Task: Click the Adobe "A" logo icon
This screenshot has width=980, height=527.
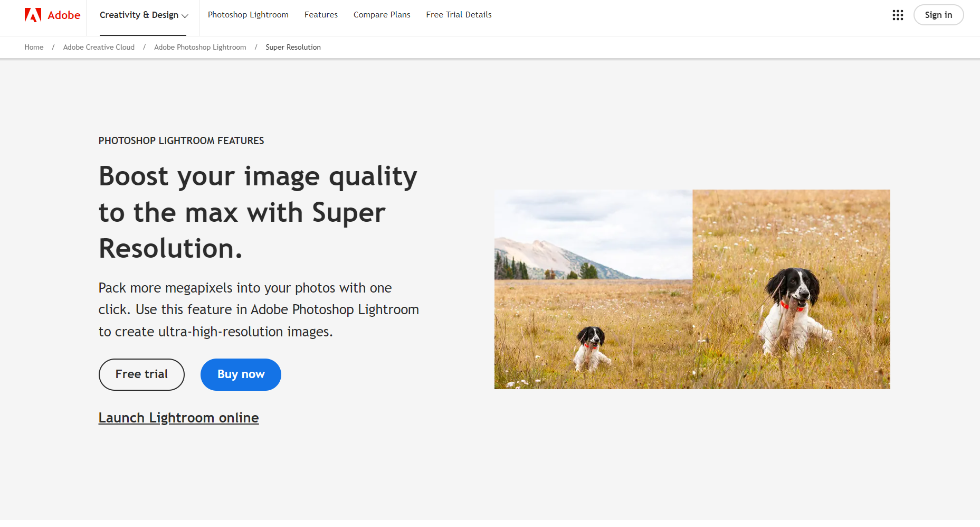Action: [33, 15]
